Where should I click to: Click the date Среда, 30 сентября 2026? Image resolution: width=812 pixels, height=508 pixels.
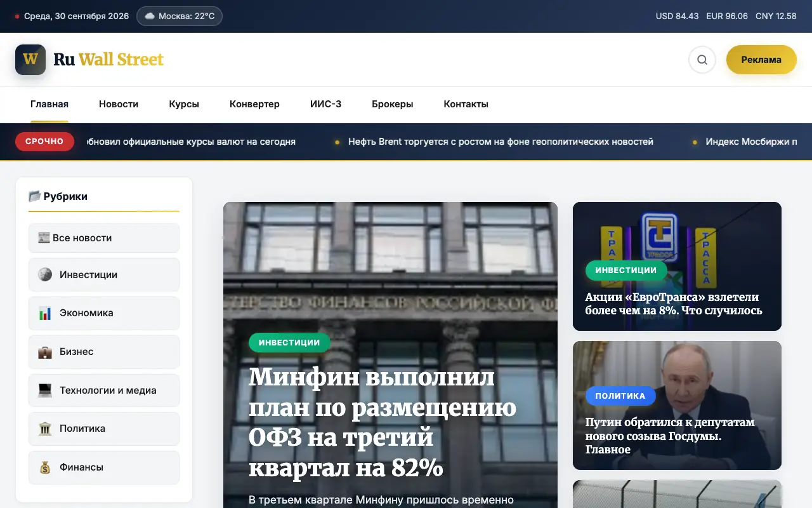tap(77, 16)
